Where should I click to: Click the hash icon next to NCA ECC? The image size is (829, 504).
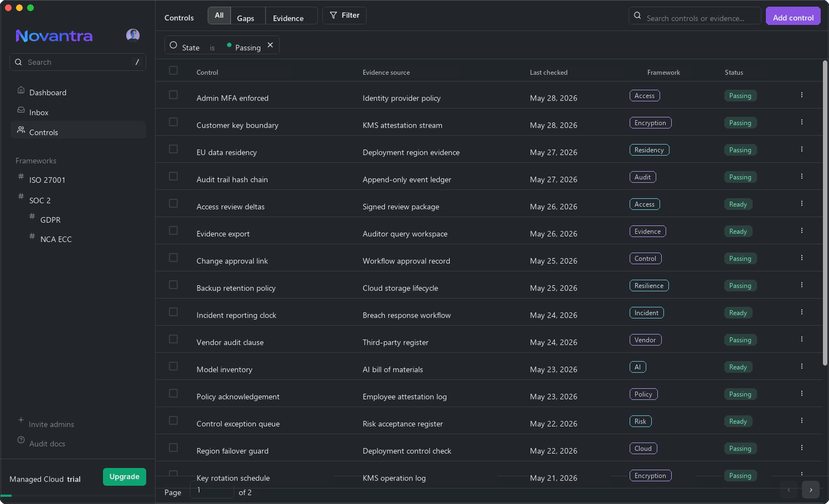click(32, 236)
